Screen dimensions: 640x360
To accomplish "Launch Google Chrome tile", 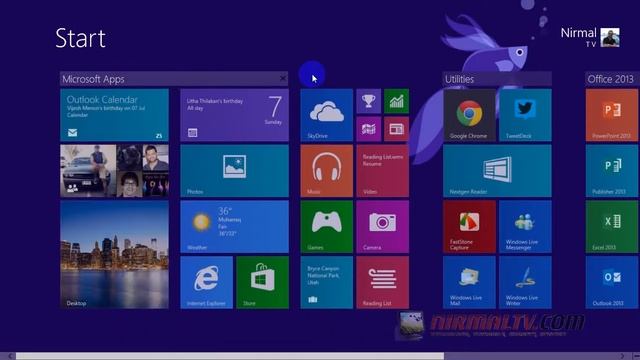I will (x=469, y=115).
